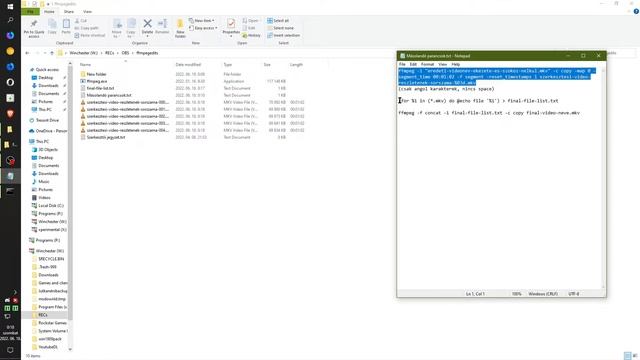
Task: Open Music in the navigation pane
Action: pos(44,182)
